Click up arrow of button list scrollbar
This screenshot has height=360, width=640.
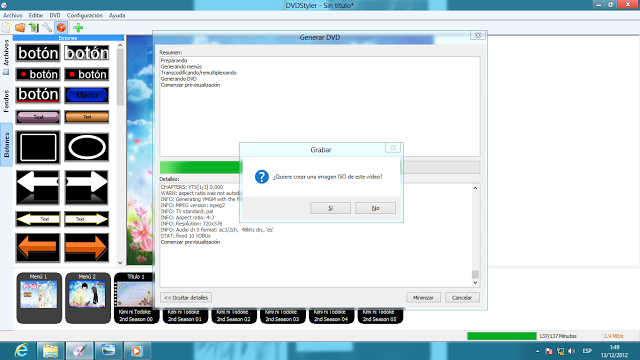click(x=120, y=45)
